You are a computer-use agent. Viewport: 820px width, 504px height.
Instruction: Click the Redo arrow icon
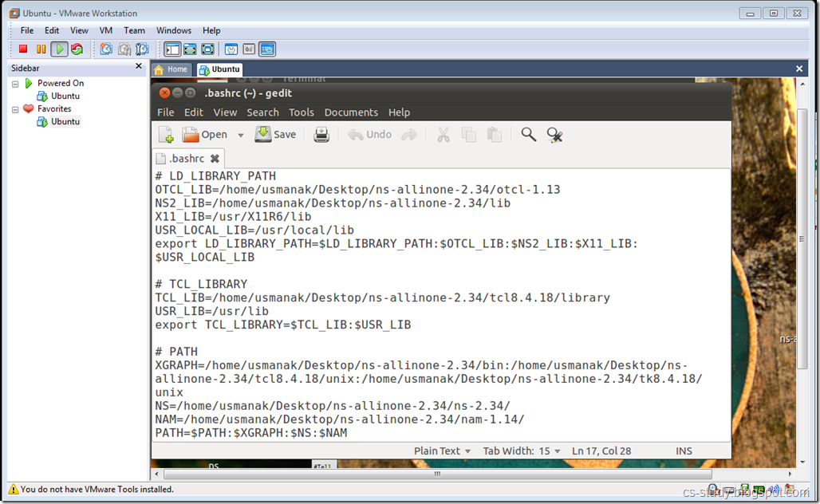tap(409, 135)
